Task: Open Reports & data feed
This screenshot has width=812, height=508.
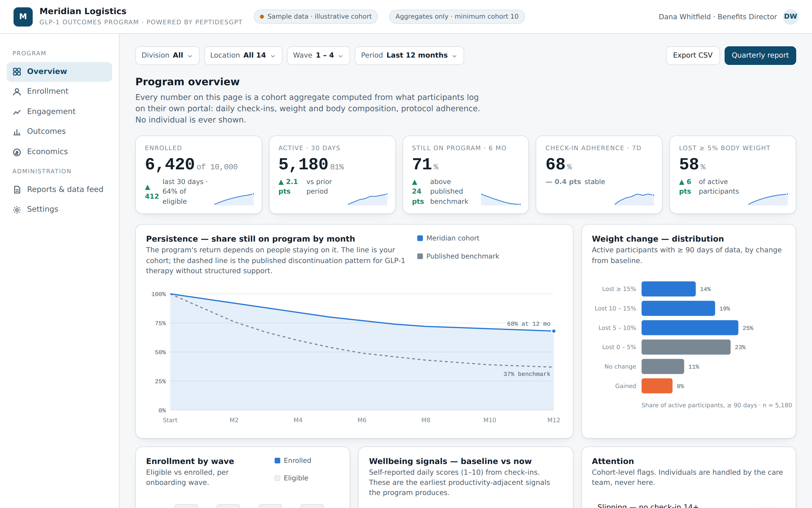Action: pyautogui.click(x=59, y=189)
